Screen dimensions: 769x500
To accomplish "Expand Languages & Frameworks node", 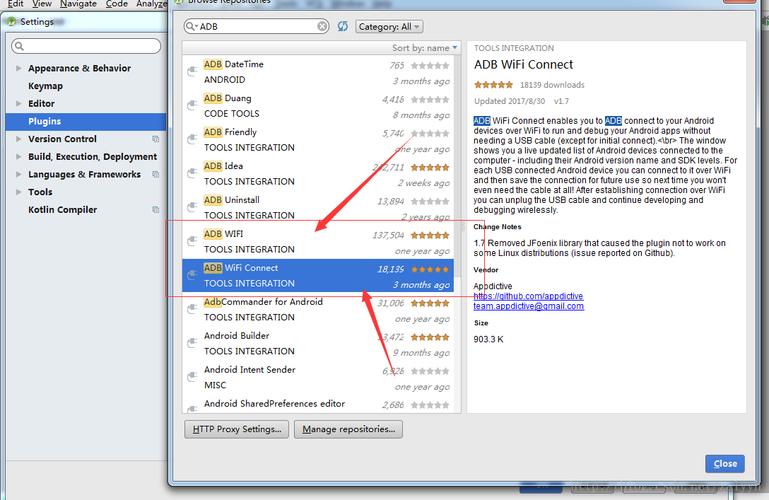I will (x=19, y=174).
